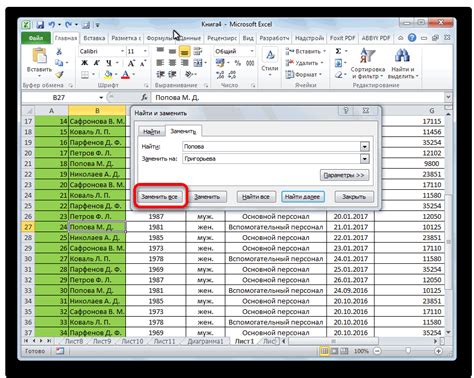Viewport: 474px width, 378px height.
Task: Open sheet tab Диаграмма1
Action: tap(205, 341)
